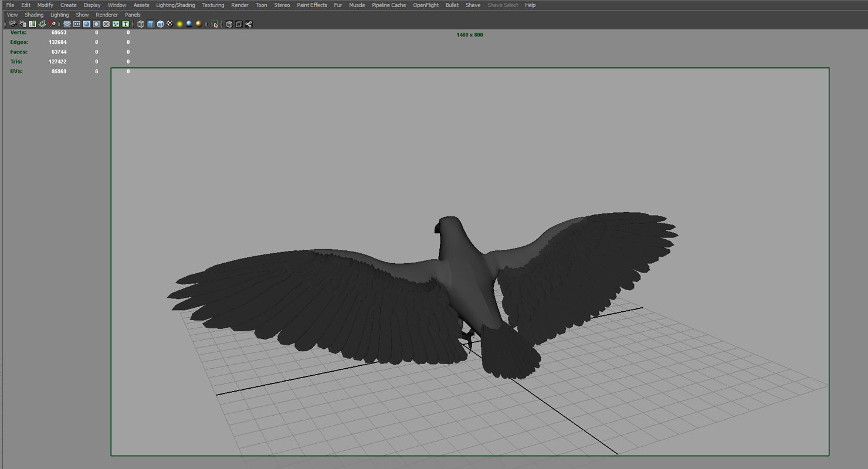
Task: Switch to Wireframe display icon
Action: tap(141, 24)
